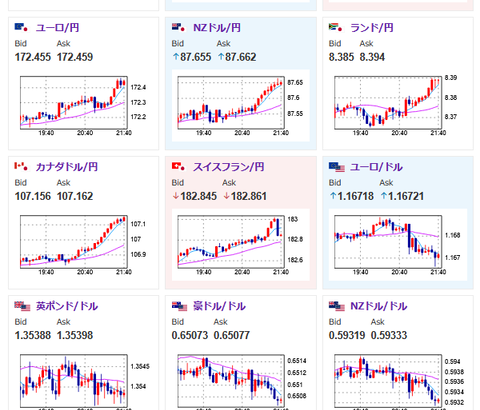This screenshot has height=410, width=480.
Task: Open the ユーロ/円 currency pair link
Action: tap(57, 28)
